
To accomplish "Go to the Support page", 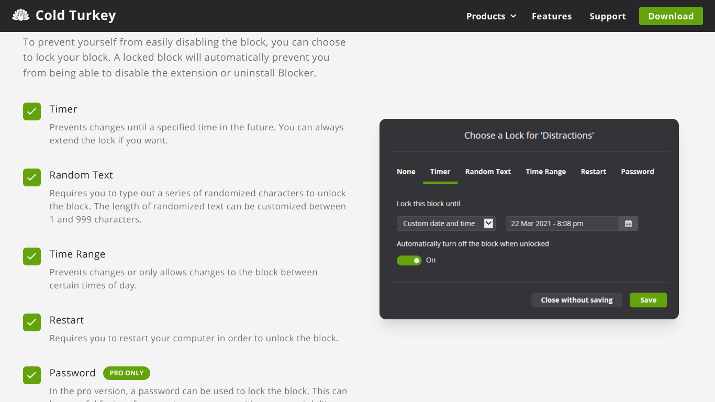I will tap(607, 16).
